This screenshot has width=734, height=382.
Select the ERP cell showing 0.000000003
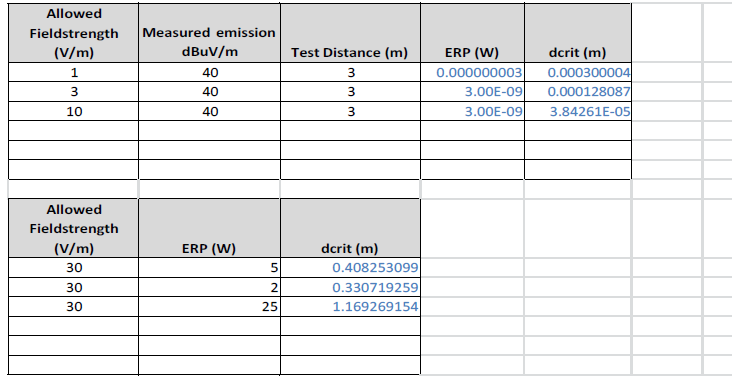coord(472,73)
